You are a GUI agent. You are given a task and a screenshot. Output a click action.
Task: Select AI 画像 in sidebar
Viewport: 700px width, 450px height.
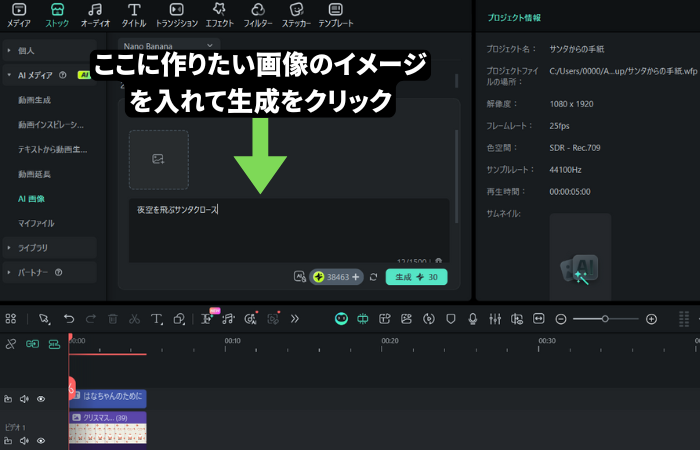coord(31,199)
